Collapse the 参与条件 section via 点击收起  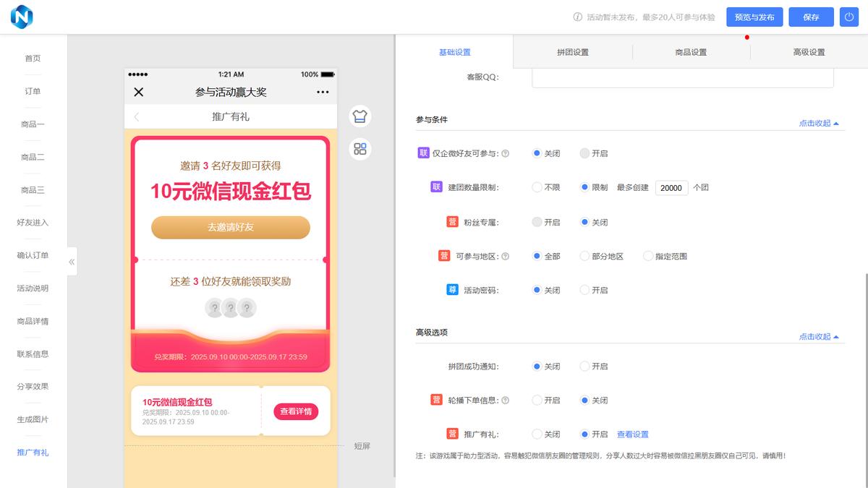(x=819, y=124)
